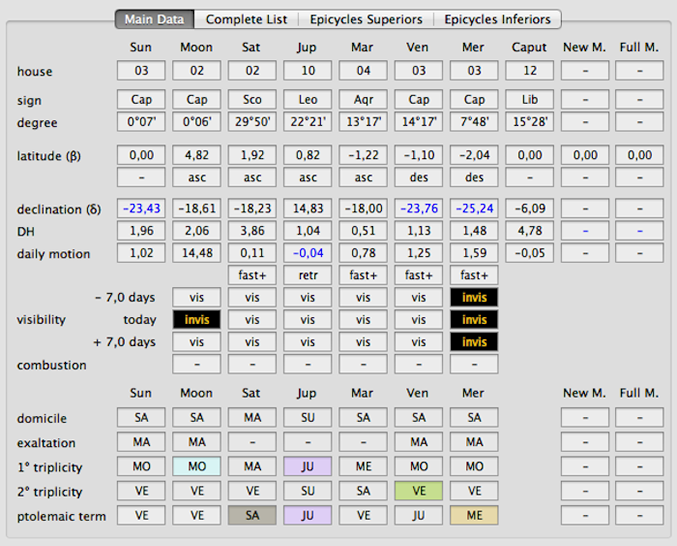Click the Jup domicile cell SU
Viewport: 677px width, 546px height.
(308, 417)
